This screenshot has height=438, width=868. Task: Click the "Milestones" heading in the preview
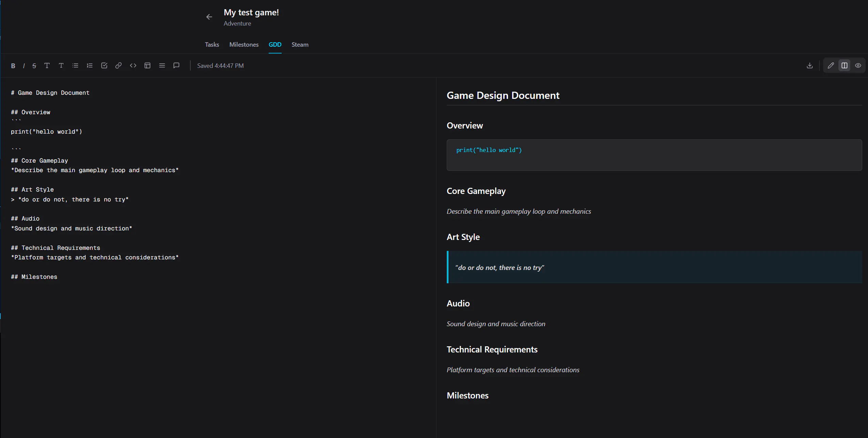tap(468, 395)
